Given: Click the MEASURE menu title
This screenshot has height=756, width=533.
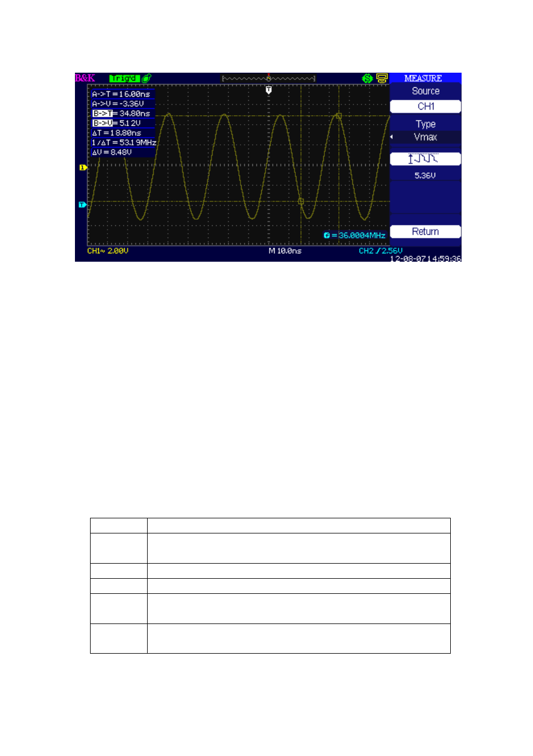Looking at the screenshot, I should [x=423, y=78].
